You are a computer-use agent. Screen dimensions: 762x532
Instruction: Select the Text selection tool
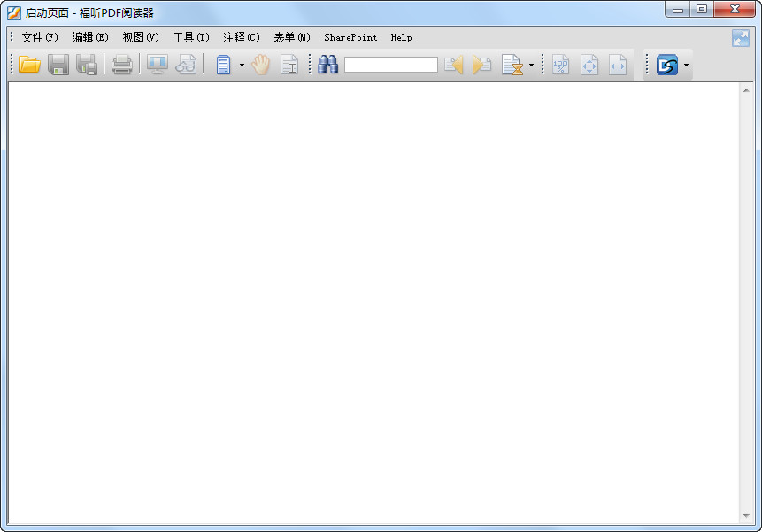289,65
